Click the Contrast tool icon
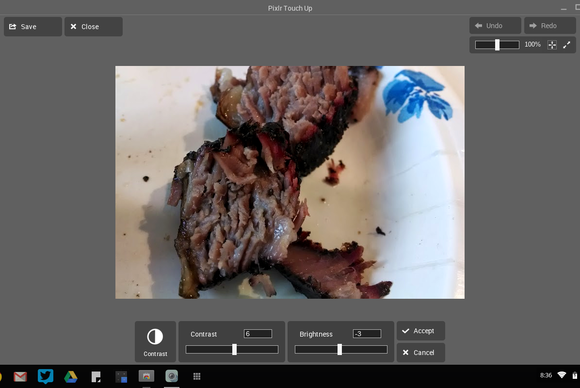 coord(155,337)
